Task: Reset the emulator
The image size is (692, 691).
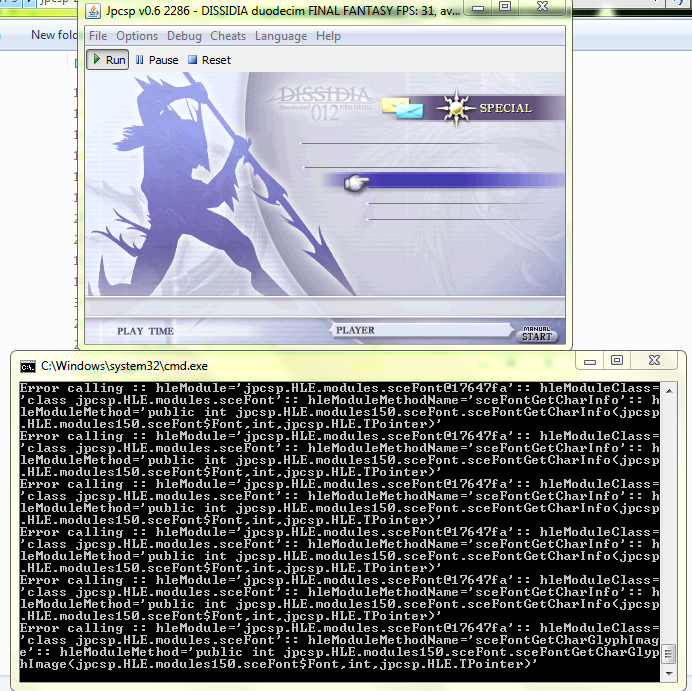Action: [x=209, y=60]
